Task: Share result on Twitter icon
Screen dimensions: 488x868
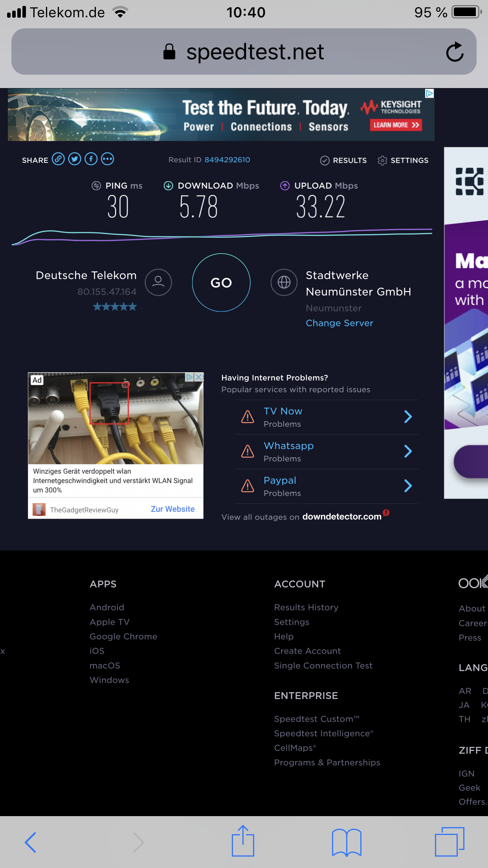Action: (x=75, y=159)
